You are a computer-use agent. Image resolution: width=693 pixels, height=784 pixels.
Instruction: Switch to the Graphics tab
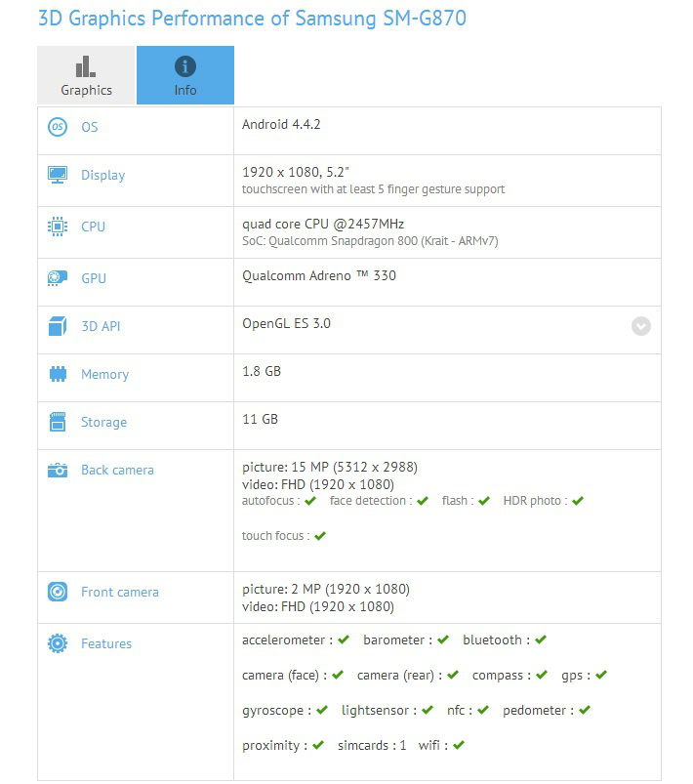86,75
